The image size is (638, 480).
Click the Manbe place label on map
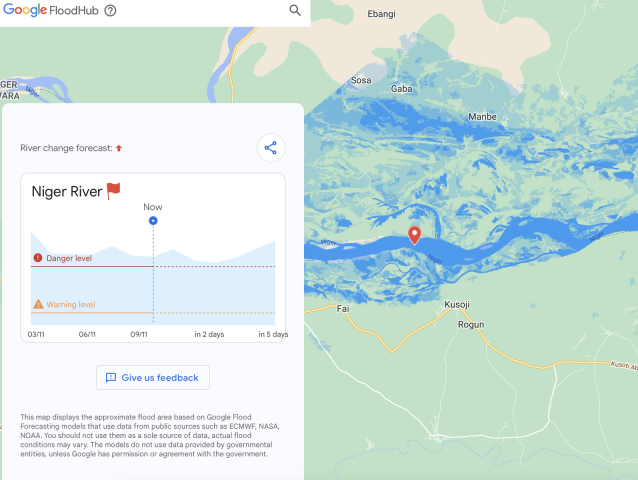(x=482, y=117)
